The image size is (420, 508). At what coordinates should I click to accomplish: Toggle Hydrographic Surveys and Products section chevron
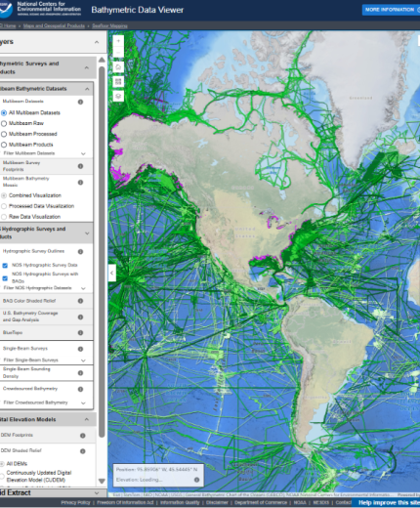tap(87, 233)
